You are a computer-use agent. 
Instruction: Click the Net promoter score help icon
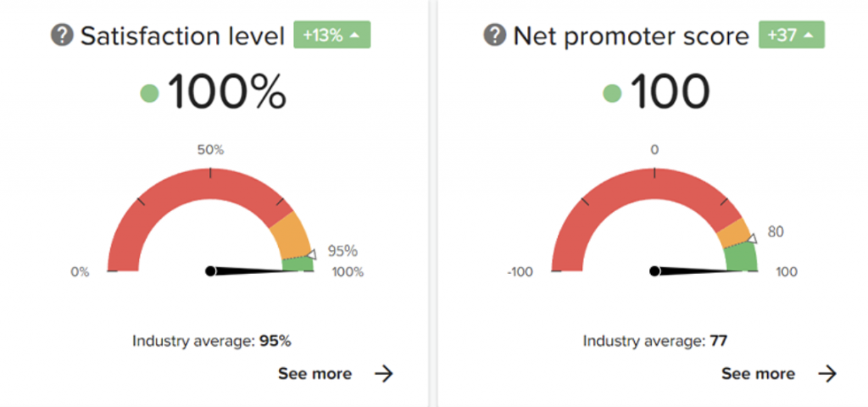tap(494, 36)
